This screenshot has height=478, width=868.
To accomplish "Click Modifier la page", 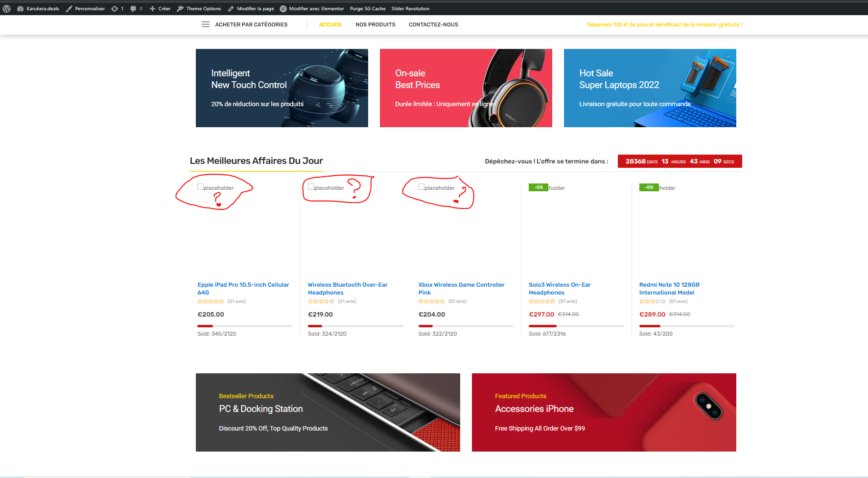I will pos(251,8).
